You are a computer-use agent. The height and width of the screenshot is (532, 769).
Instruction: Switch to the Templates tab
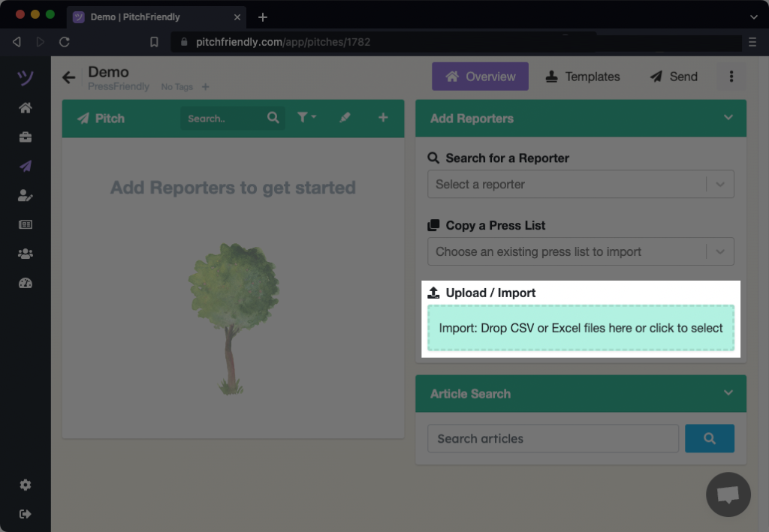(583, 77)
